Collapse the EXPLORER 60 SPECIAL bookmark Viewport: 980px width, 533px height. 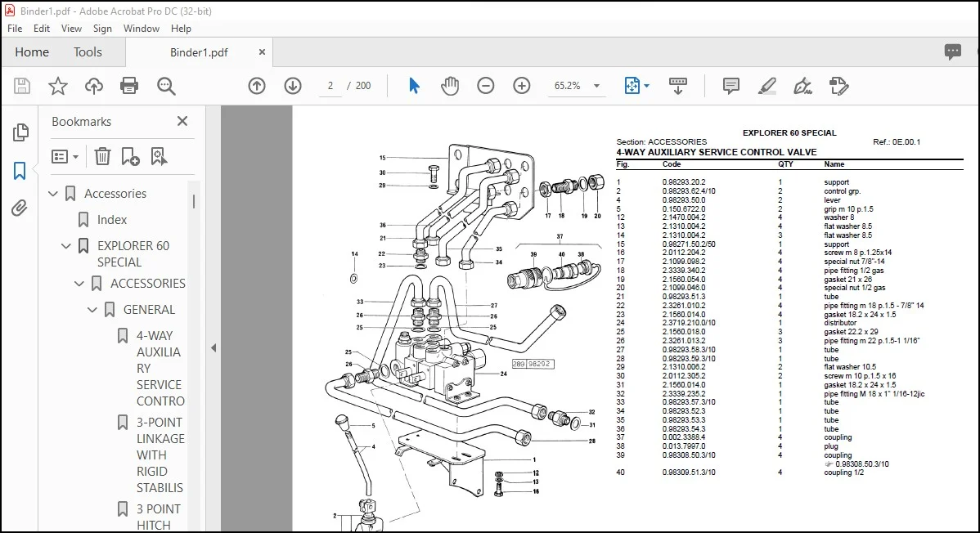click(66, 246)
